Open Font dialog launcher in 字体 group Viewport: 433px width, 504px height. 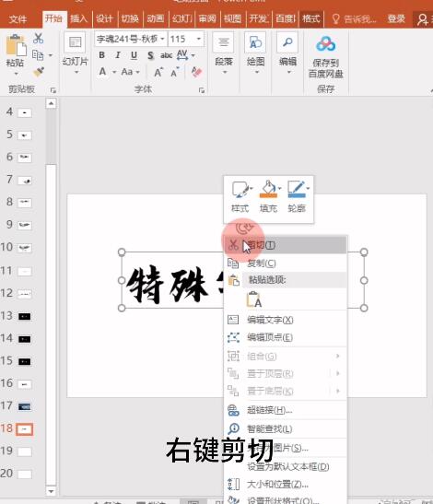[202, 90]
